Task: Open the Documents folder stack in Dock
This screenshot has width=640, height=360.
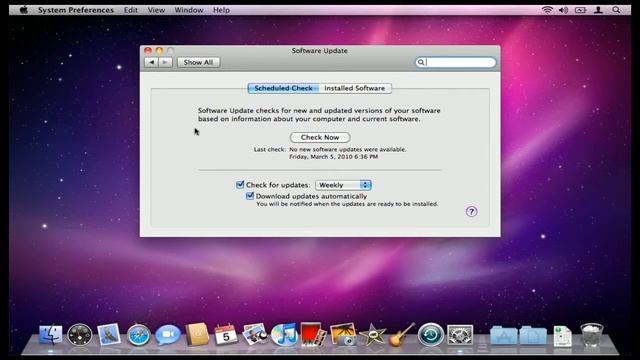Action: pos(533,336)
